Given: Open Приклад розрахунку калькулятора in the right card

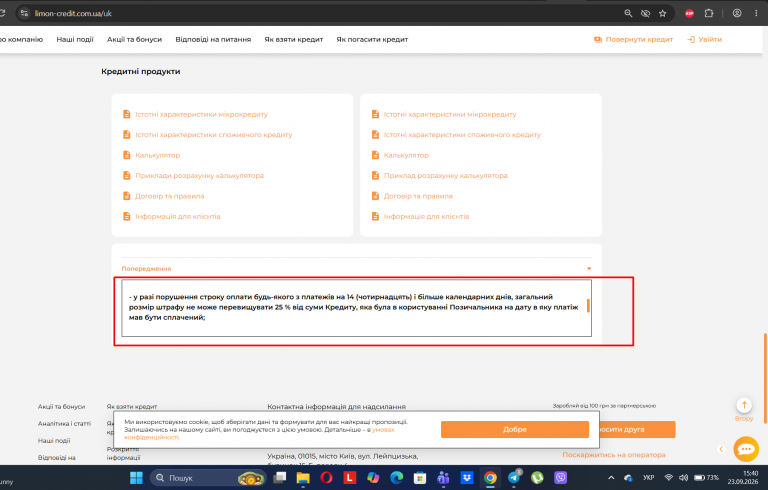Looking at the screenshot, I should click(x=446, y=175).
